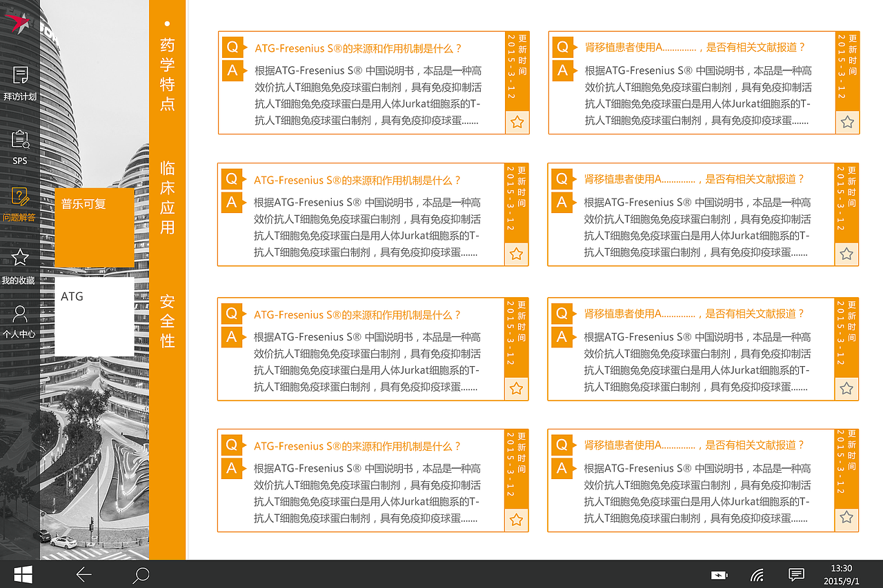The height and width of the screenshot is (588, 883).
Task: Favorite the top-row ATG-Fresenius S® question card
Action: [x=517, y=123]
